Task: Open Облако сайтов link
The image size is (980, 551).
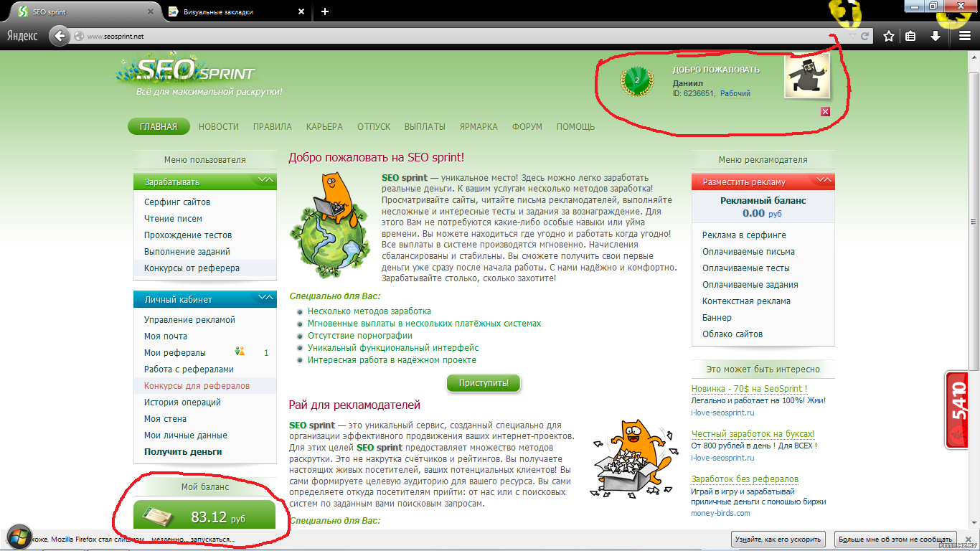Action: click(x=732, y=334)
